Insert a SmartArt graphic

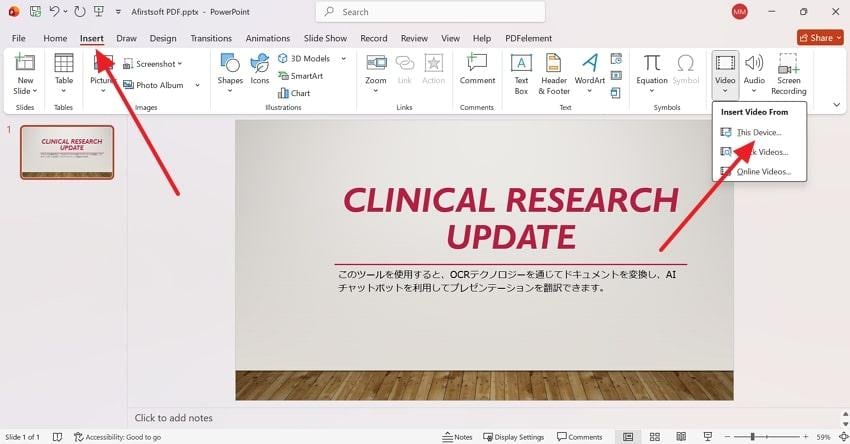tap(300, 76)
